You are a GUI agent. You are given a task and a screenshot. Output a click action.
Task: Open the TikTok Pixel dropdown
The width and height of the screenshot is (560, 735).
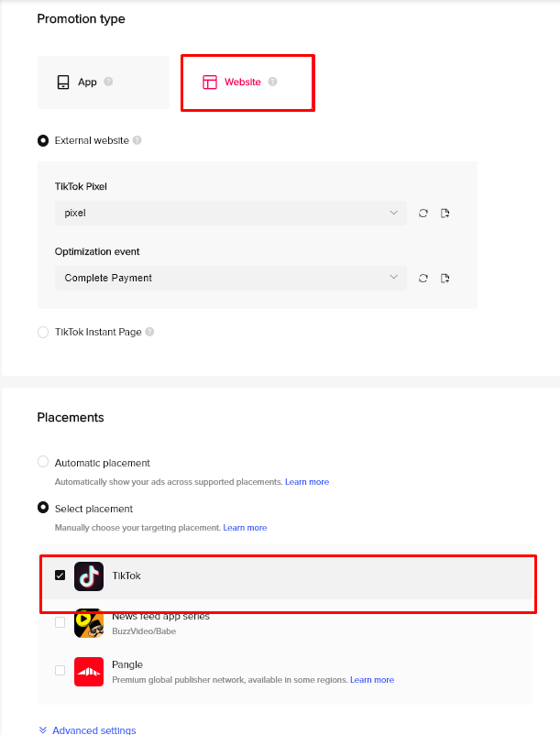coord(231,213)
